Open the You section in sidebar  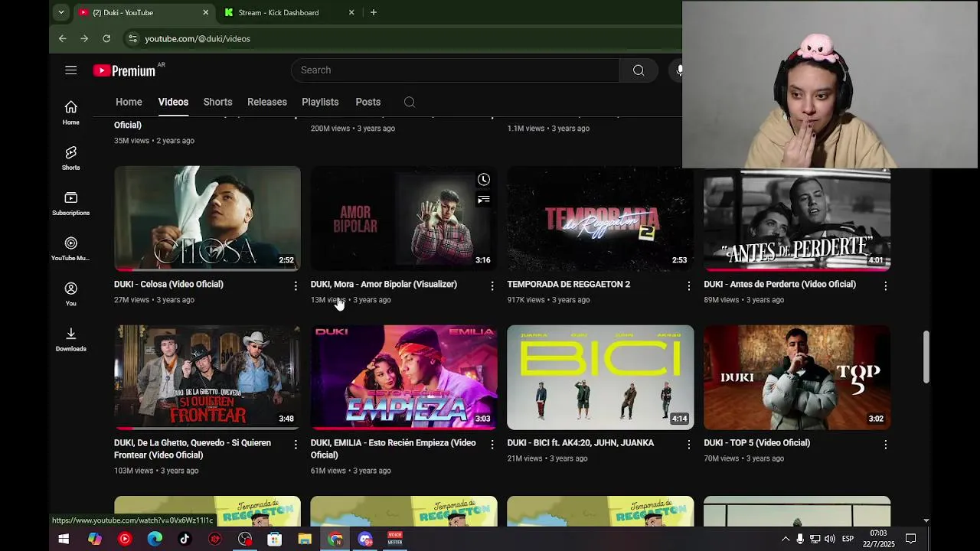[70, 294]
